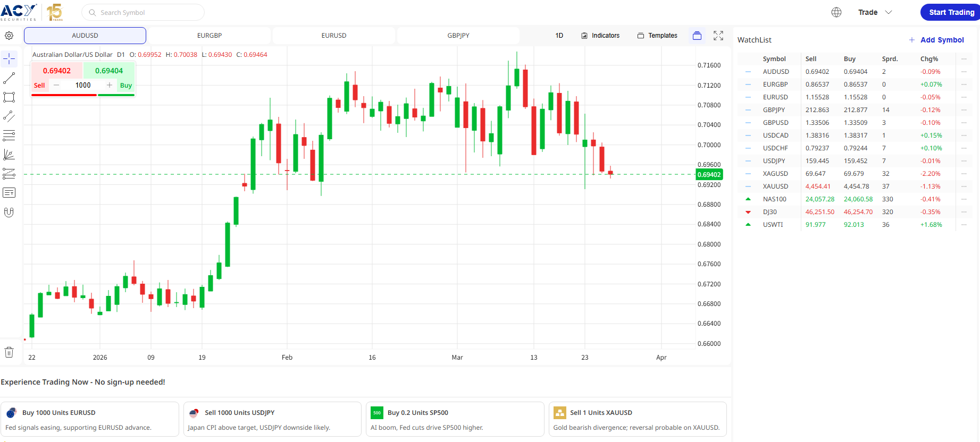
Task: Open chart settings gear icon
Action: (x=9, y=36)
